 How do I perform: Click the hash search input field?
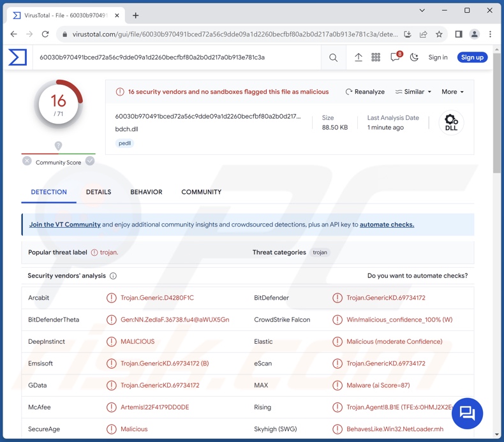[x=177, y=57]
